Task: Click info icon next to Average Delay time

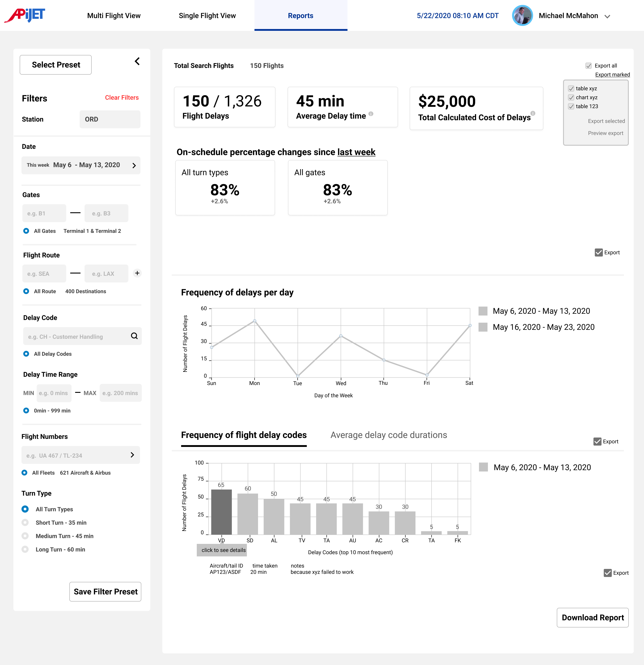Action: click(x=371, y=114)
